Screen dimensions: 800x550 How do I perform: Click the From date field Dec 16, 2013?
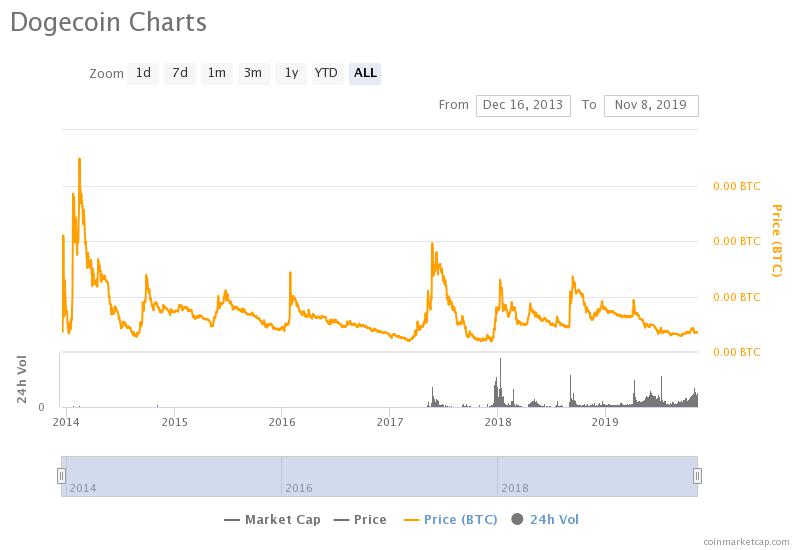click(523, 105)
